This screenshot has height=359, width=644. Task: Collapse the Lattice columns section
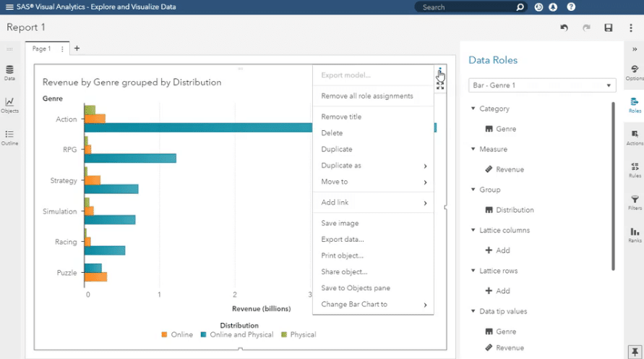point(473,230)
